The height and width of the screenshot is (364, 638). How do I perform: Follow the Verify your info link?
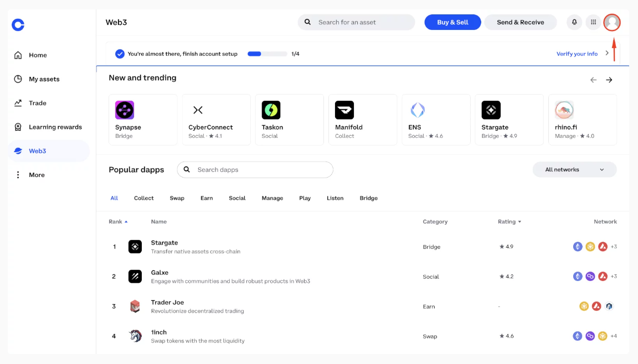coord(577,54)
